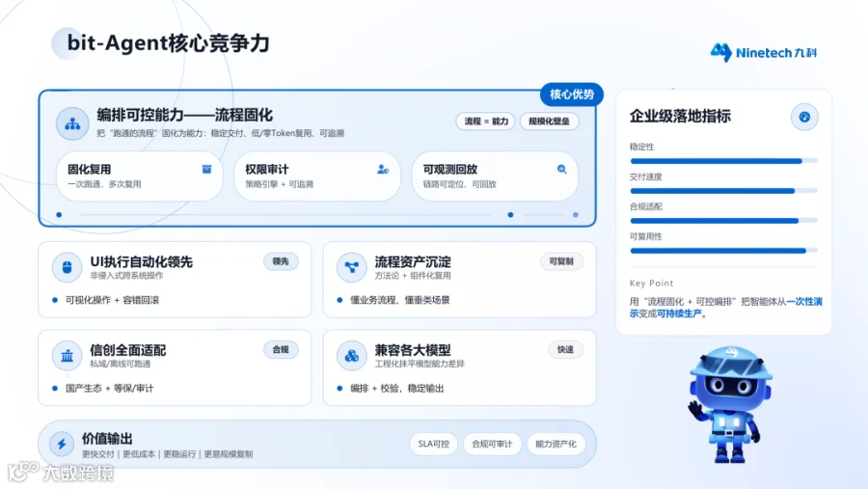Click the Ninetech 九科 logo

click(764, 53)
